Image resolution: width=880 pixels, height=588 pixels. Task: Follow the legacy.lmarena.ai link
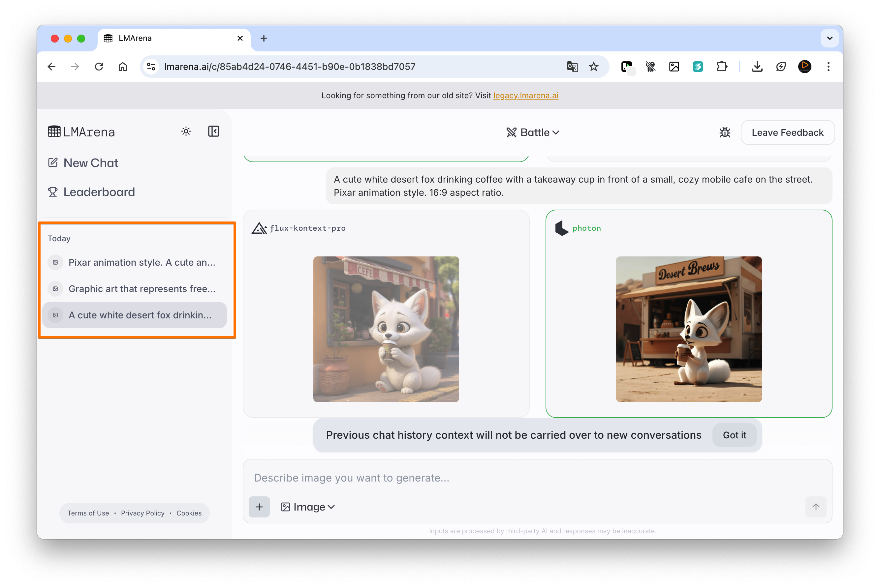[x=525, y=95]
